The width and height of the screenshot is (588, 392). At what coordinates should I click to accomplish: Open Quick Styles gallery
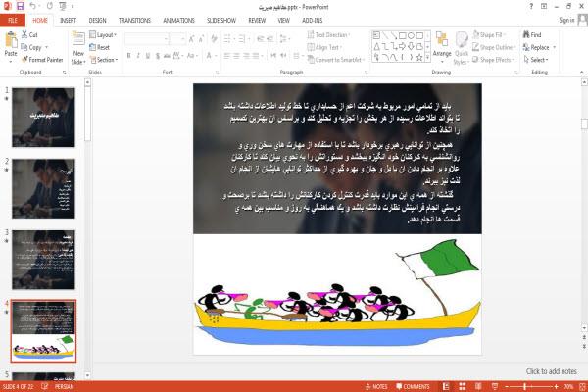462,48
